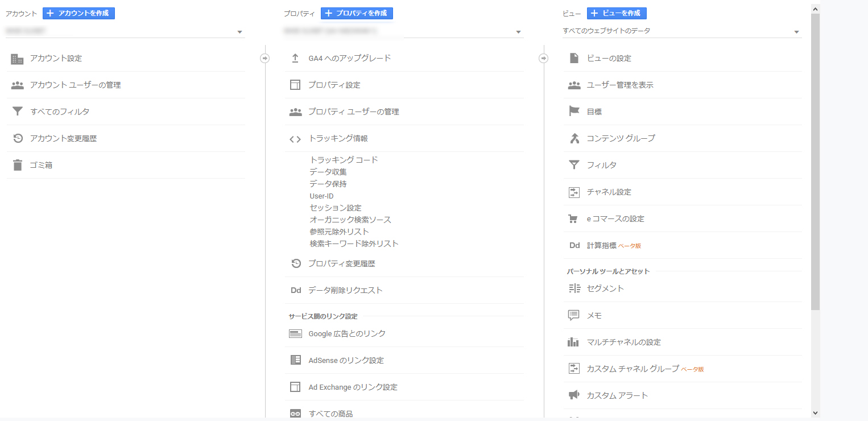Click the プロパティ変更履歴 history icon

[296, 263]
